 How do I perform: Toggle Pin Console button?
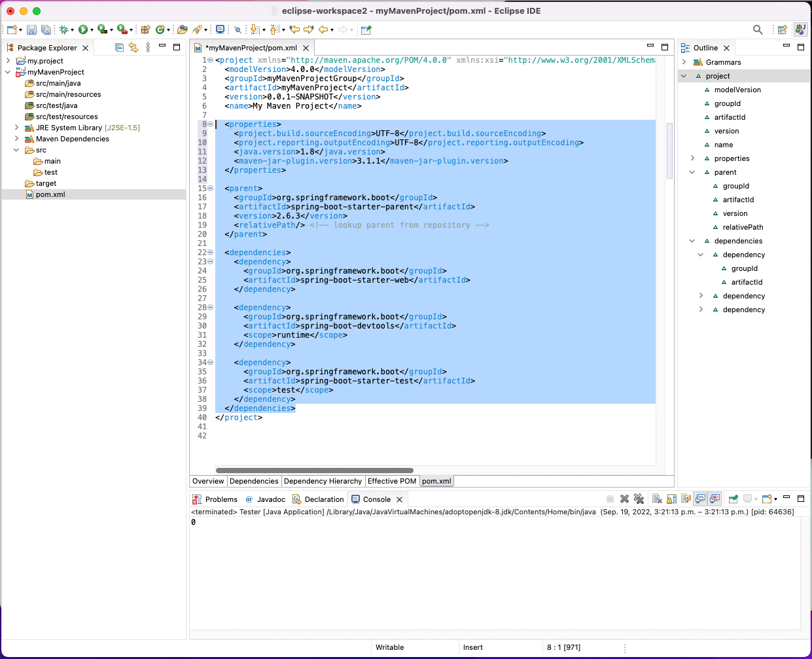coord(733,499)
